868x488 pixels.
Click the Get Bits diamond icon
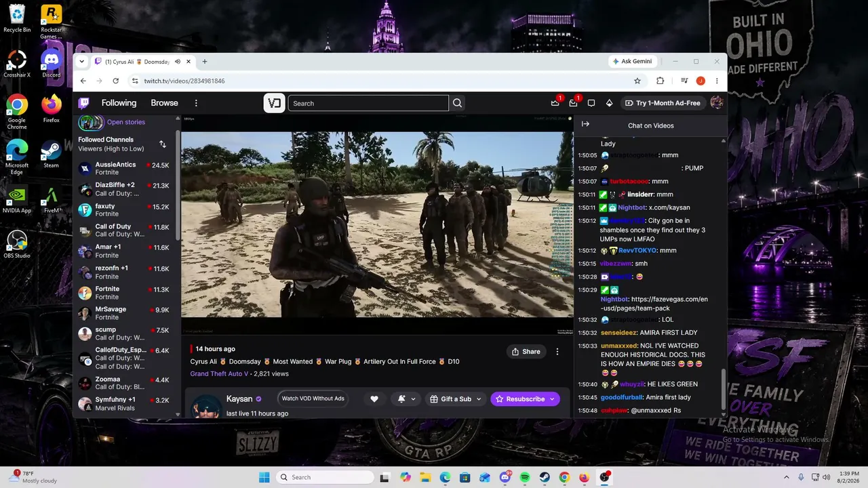(x=609, y=103)
